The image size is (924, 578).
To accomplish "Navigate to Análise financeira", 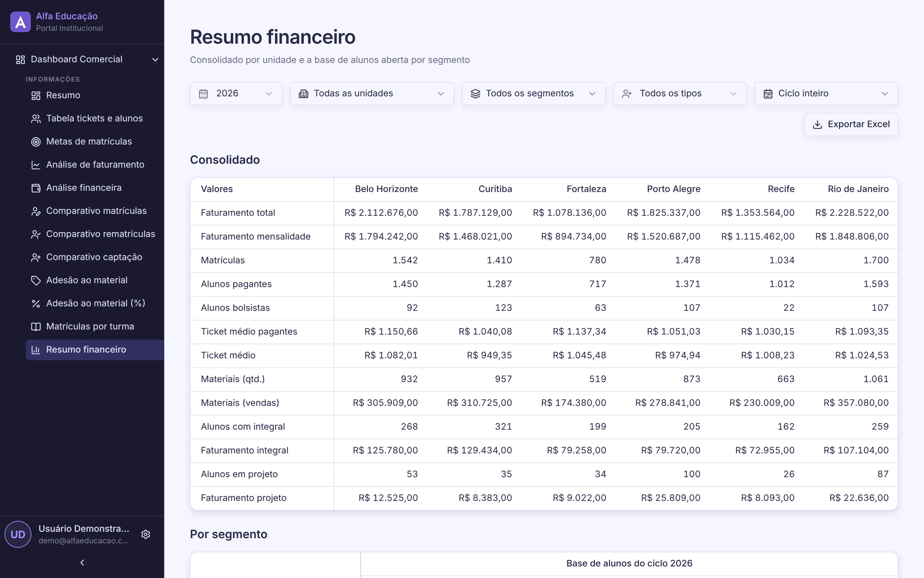I will pos(94,188).
